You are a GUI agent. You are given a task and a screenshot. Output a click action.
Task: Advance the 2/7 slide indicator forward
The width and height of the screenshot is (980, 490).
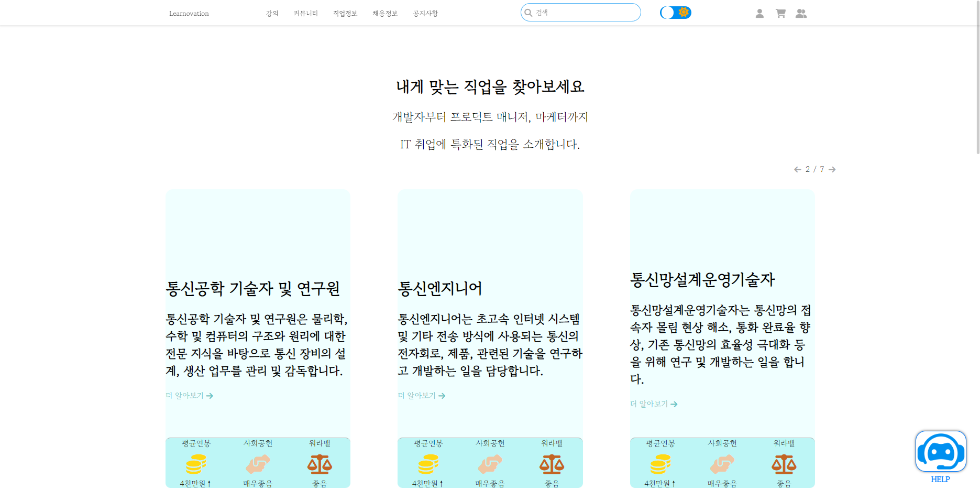coord(833,169)
